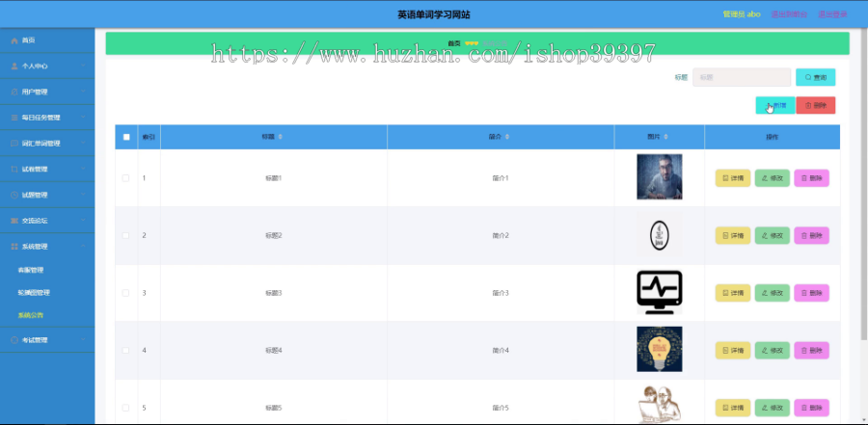Collapse the 系统管理 sidebar menu

(x=47, y=247)
